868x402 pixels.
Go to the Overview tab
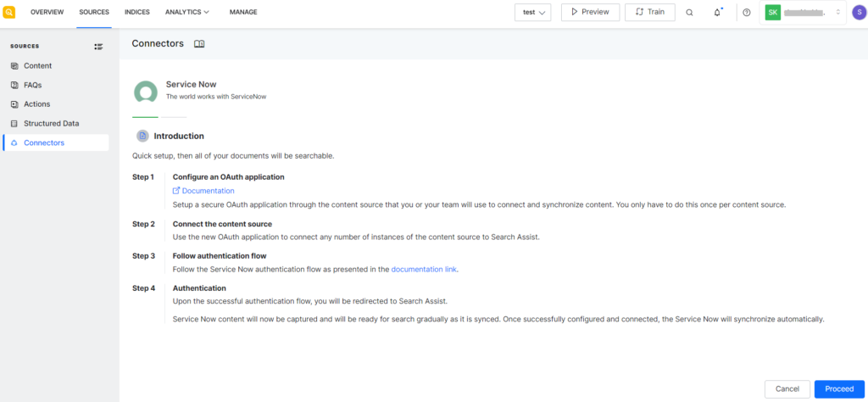tap(47, 12)
